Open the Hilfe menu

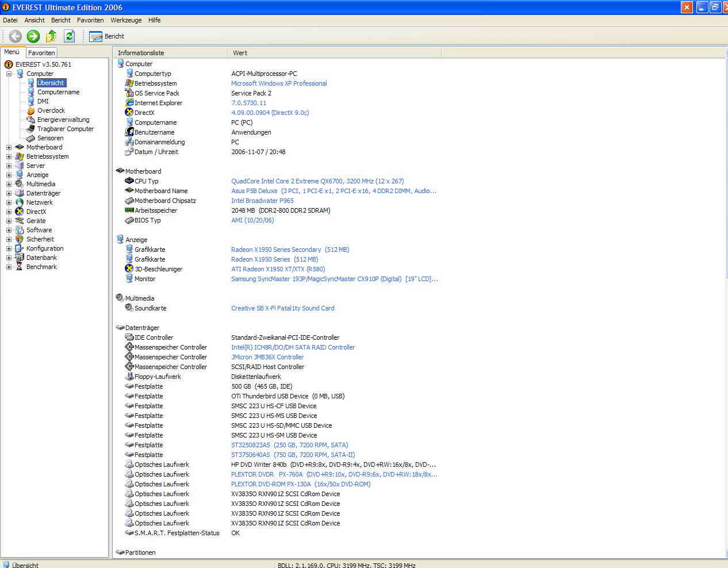pyautogui.click(x=154, y=20)
